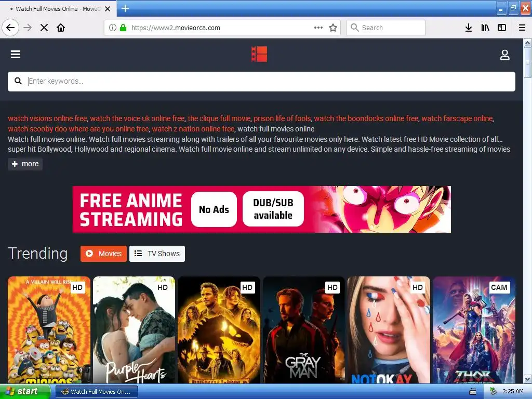Click the Free Anime Streaming banner ad

point(262,209)
